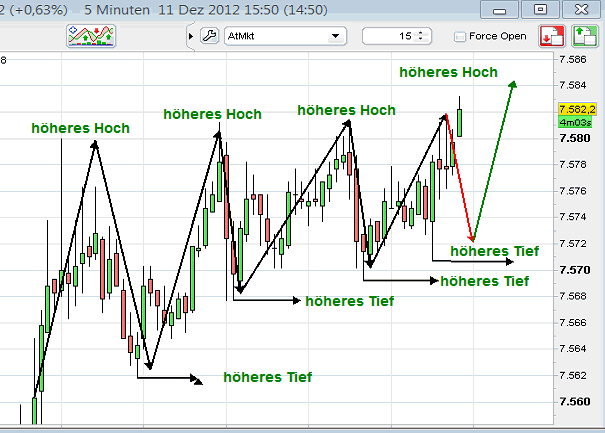Click the 7.586 price axis label
This screenshot has height=433, width=605.
click(x=573, y=59)
